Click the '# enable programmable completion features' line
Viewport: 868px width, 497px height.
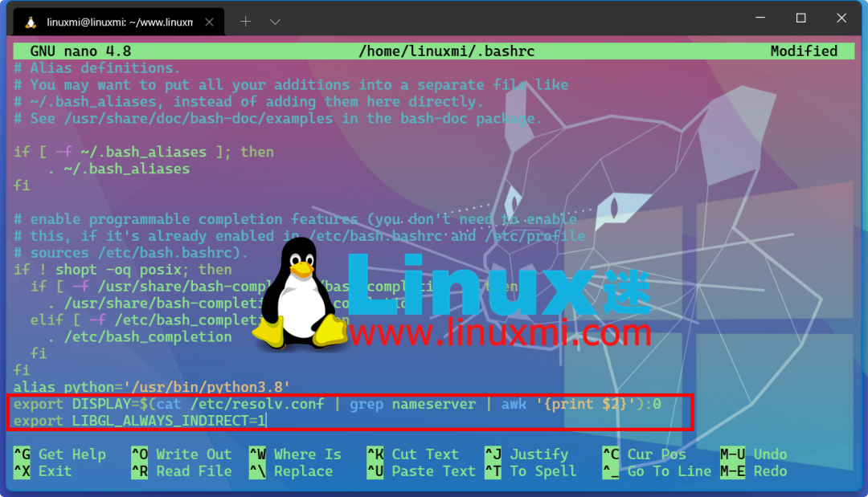pos(295,219)
